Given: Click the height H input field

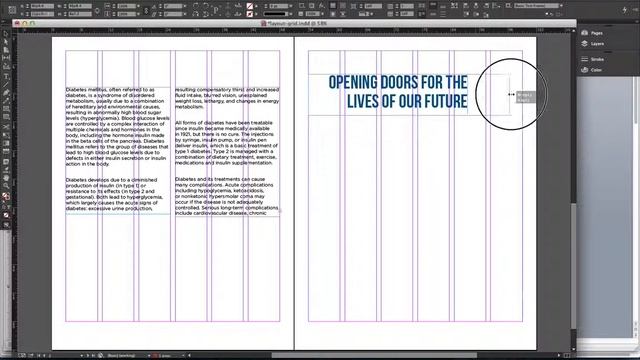Looking at the screenshot, I should pyautogui.click(x=80, y=14).
